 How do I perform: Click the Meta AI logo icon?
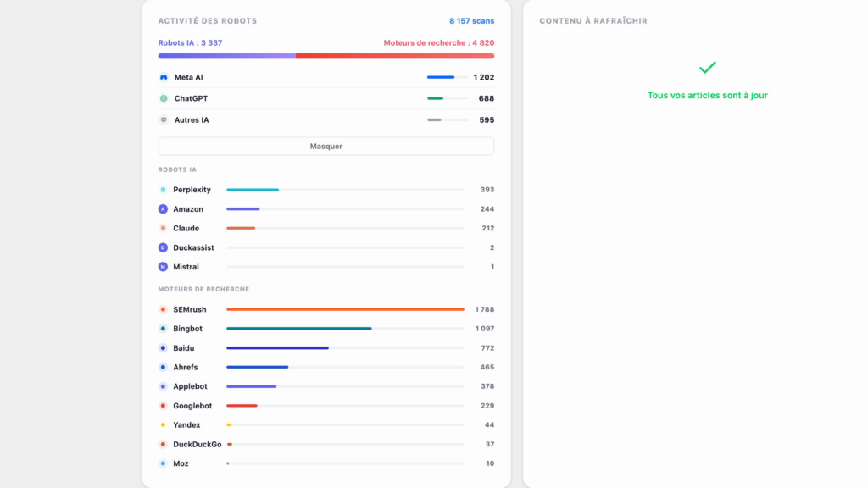(x=164, y=77)
